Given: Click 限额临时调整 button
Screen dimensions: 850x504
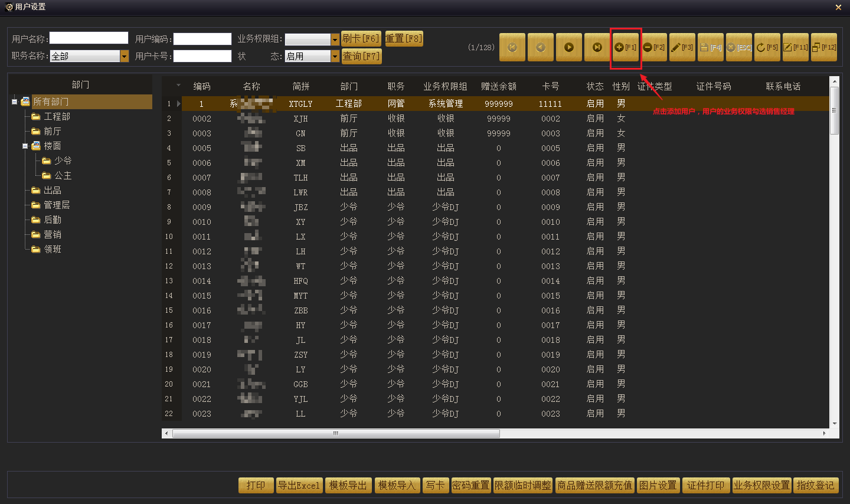Looking at the screenshot, I should (x=523, y=485).
